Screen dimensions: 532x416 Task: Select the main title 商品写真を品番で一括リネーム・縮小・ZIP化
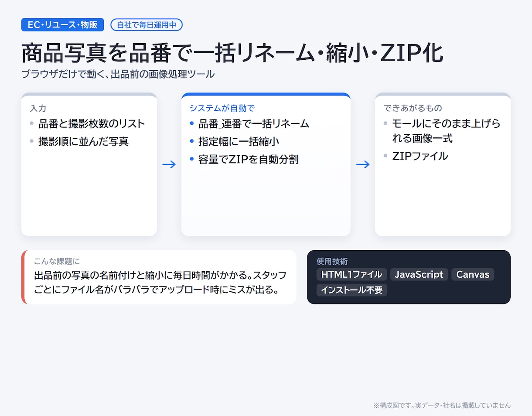pyautogui.click(x=232, y=54)
